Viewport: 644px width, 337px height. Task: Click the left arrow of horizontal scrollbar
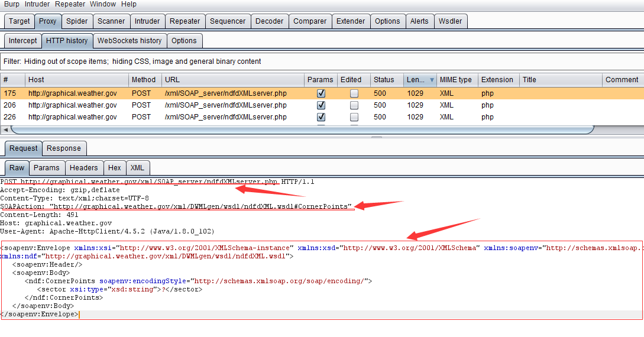[x=5, y=129]
